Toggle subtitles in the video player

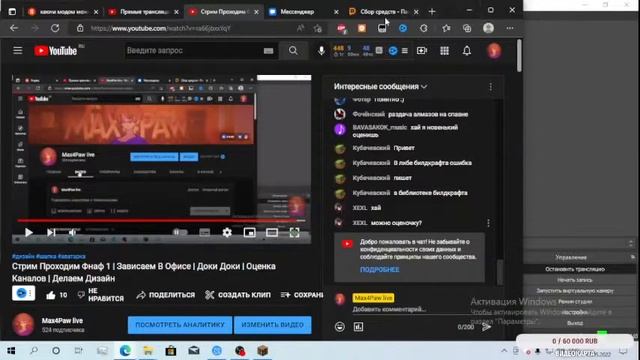204,233
